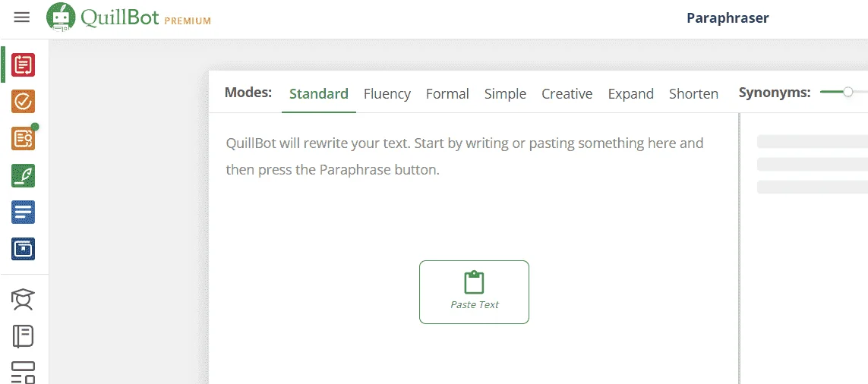Screen dimensions: 868x384
Task: Select the Standard mode tab
Action: coord(319,94)
